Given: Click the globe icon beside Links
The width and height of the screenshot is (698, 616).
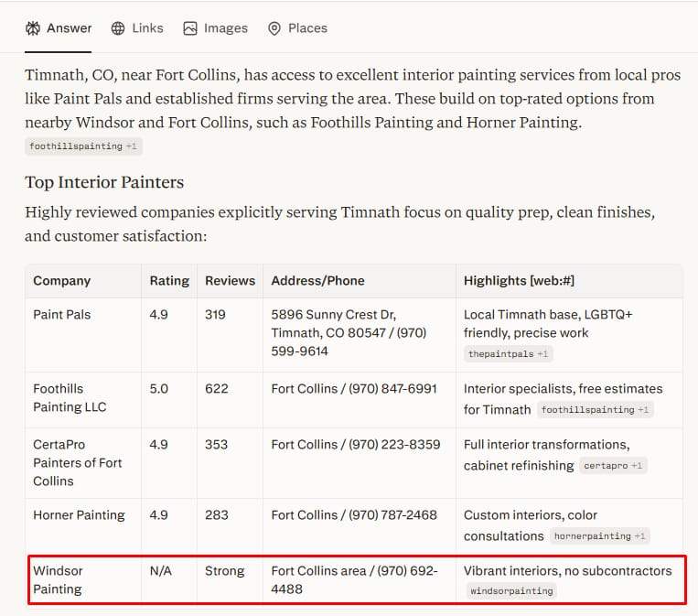Looking at the screenshot, I should (x=118, y=28).
